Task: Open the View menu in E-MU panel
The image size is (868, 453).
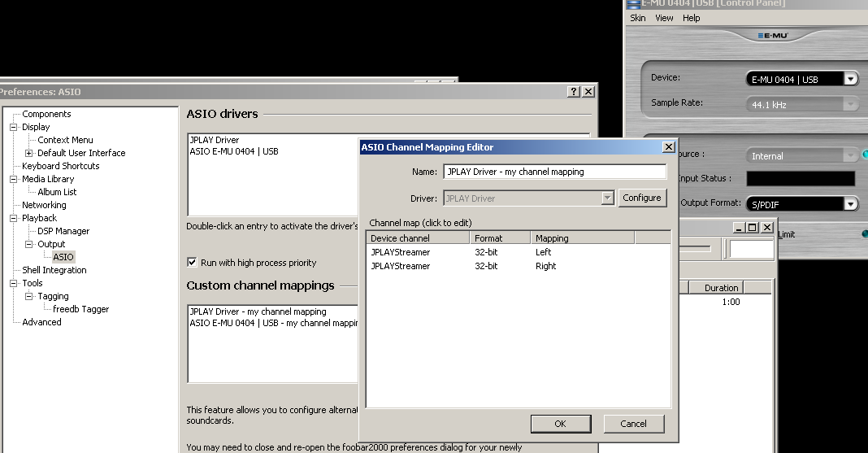Action: 664,18
